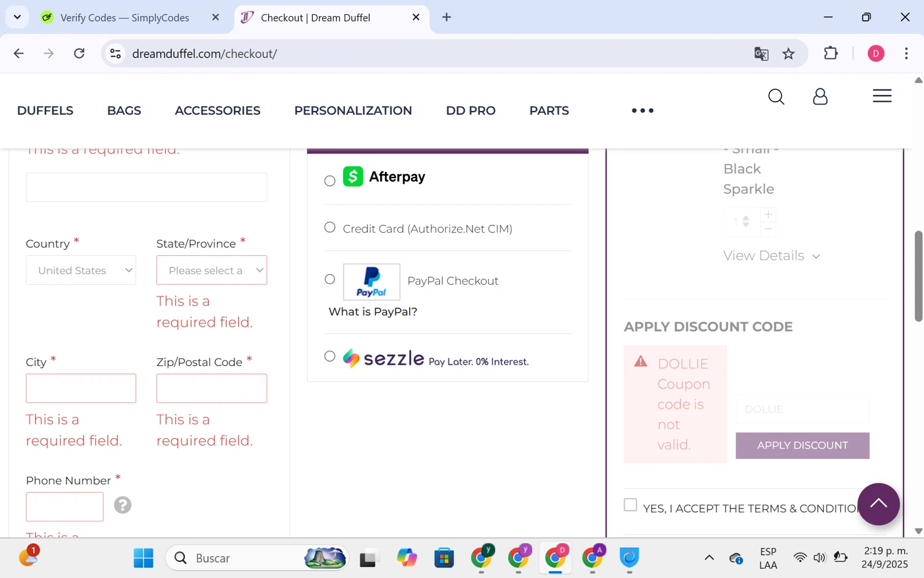Image resolution: width=924 pixels, height=578 pixels.
Task: Open the State/Province dropdown
Action: tap(211, 270)
